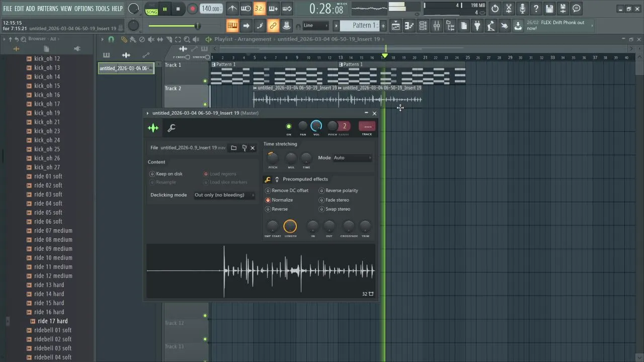Open the FILE menu
Screen dimensions: 644x362
(8, 9)
